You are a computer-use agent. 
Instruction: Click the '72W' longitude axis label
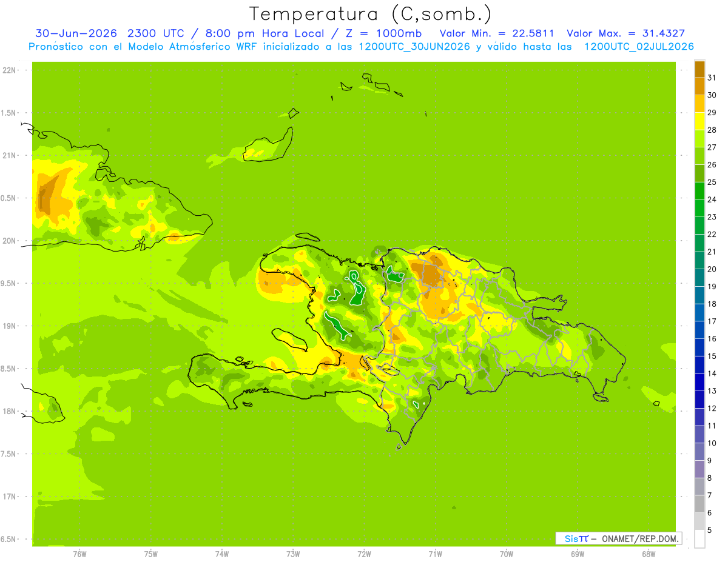click(x=364, y=554)
